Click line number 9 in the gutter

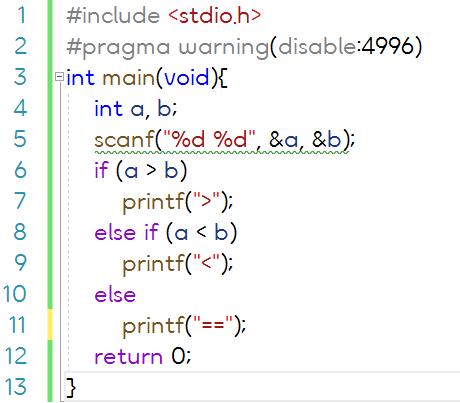pos(20,263)
